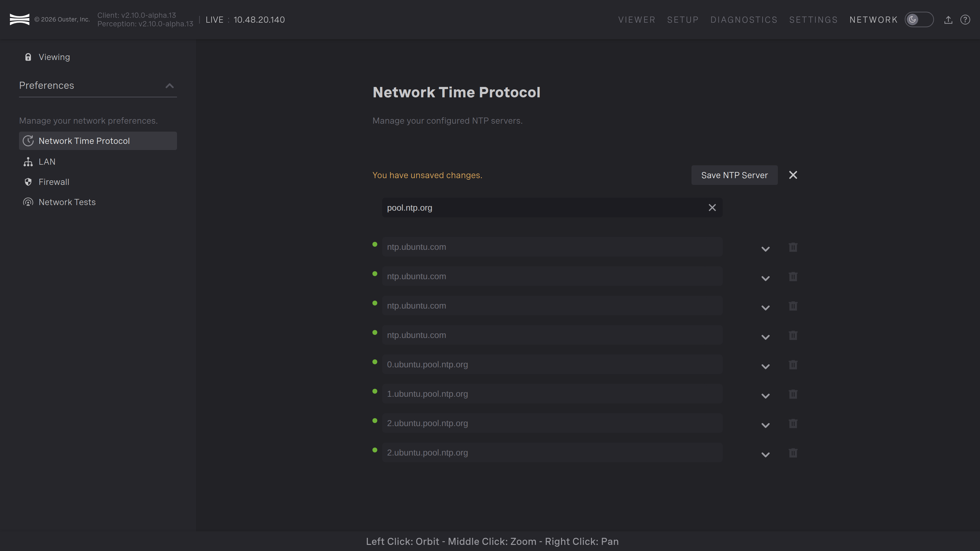
Task: Open the help question mark icon
Action: point(965,20)
